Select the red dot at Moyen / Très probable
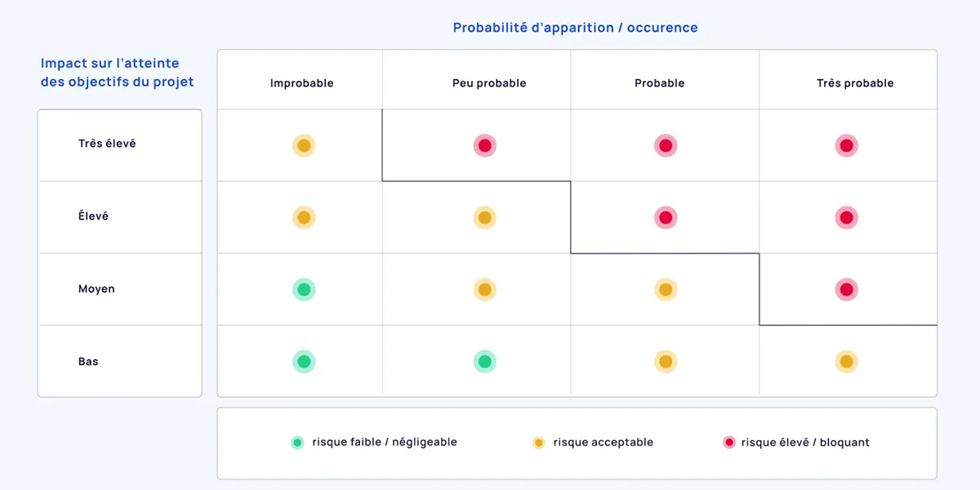The width and height of the screenshot is (980, 490). tap(846, 289)
